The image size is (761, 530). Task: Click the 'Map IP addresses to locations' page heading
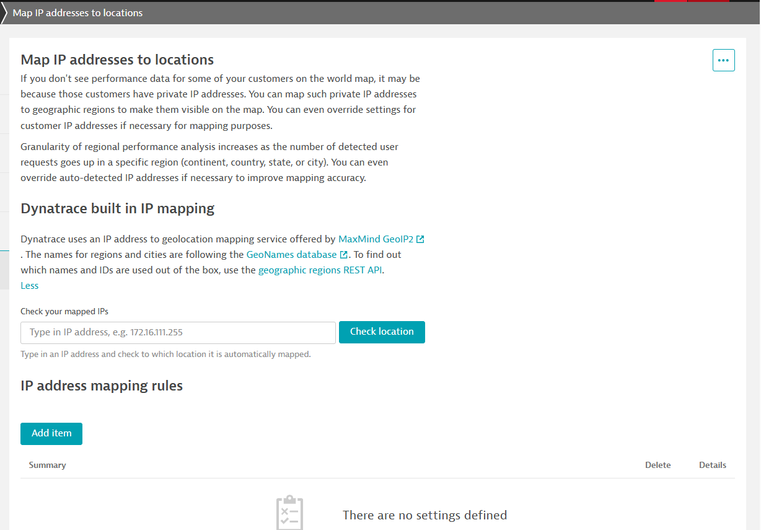coord(117,60)
